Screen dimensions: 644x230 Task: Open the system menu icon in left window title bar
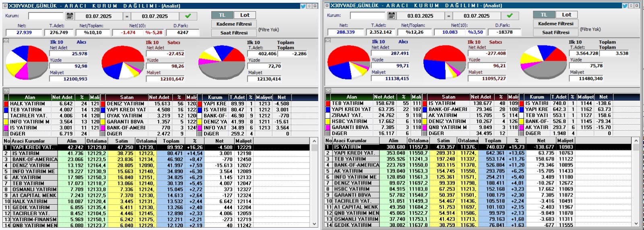coord(4,6)
